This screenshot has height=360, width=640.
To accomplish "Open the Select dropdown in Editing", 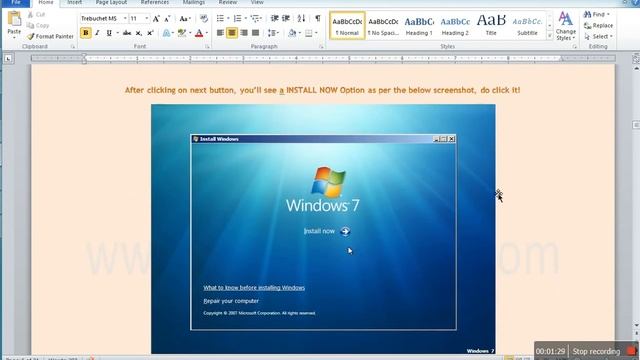I will click(x=599, y=36).
